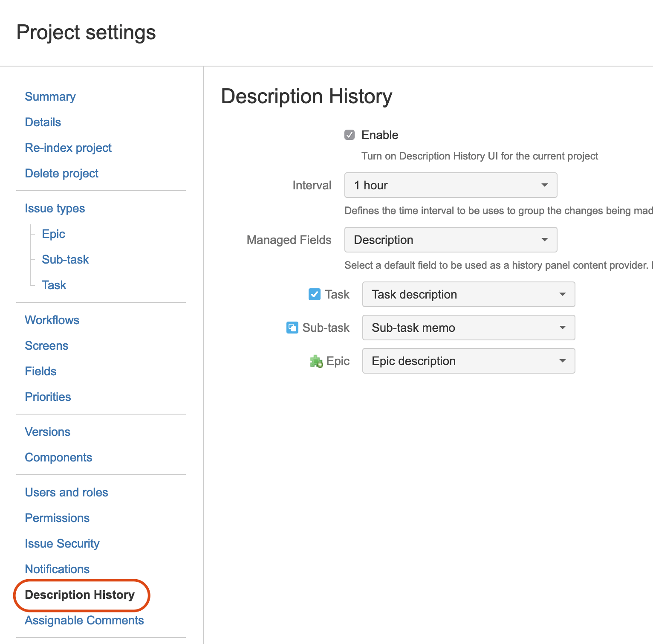Click the green Epic puzzle icon
The width and height of the screenshot is (653, 644).
(316, 361)
